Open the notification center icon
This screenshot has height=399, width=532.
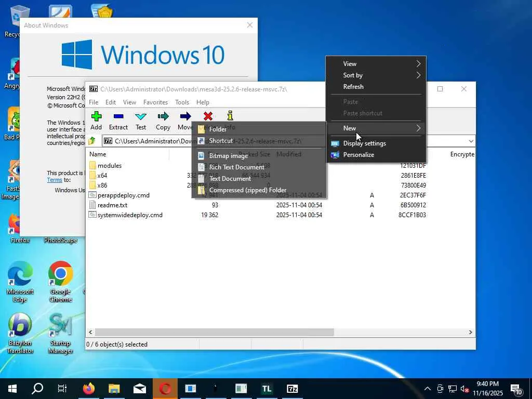516,389
